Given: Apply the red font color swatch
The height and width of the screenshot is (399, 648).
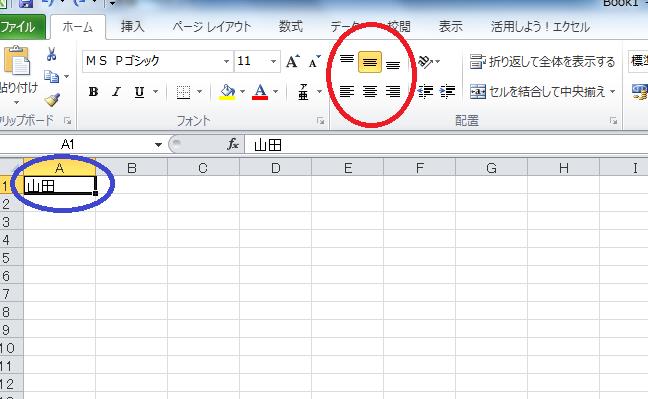Looking at the screenshot, I should [x=260, y=91].
